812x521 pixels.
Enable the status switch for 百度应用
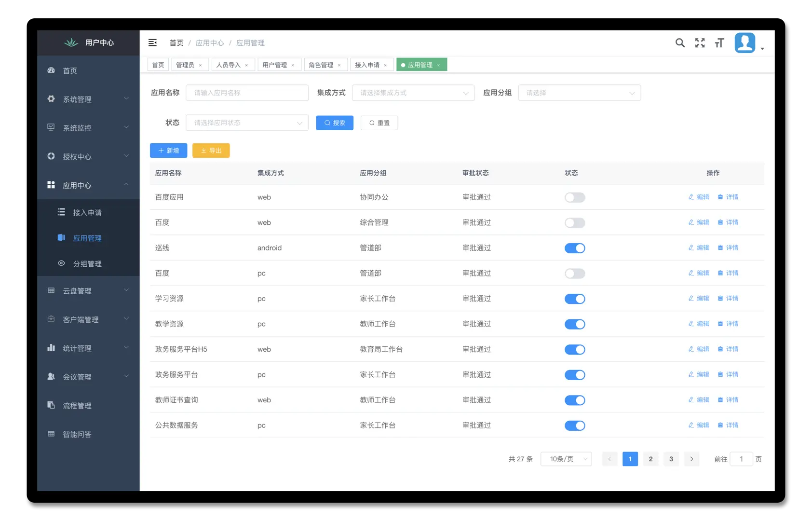(575, 197)
